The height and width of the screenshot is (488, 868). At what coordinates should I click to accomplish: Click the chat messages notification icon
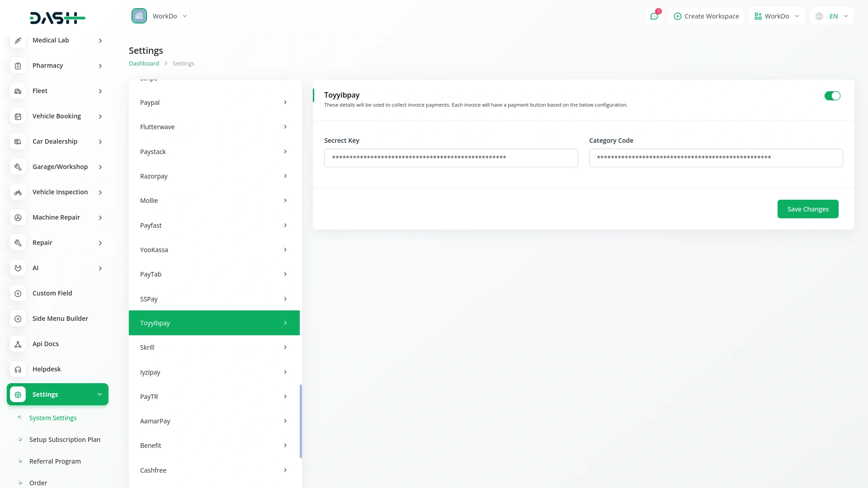coord(654,16)
